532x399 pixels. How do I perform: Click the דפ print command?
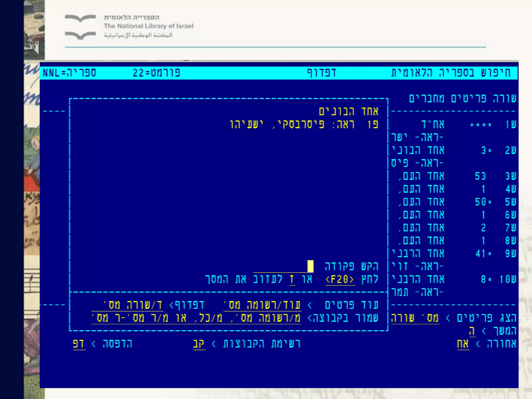(79, 344)
